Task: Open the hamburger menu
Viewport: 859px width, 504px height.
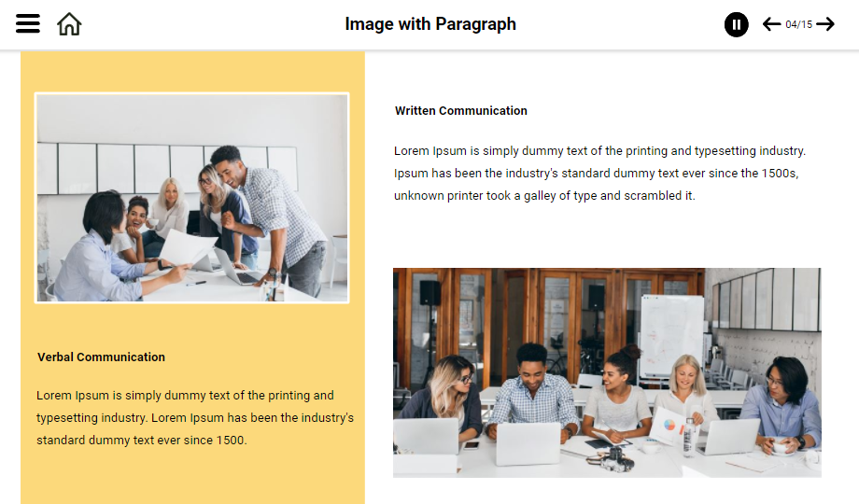Action: 27,23
